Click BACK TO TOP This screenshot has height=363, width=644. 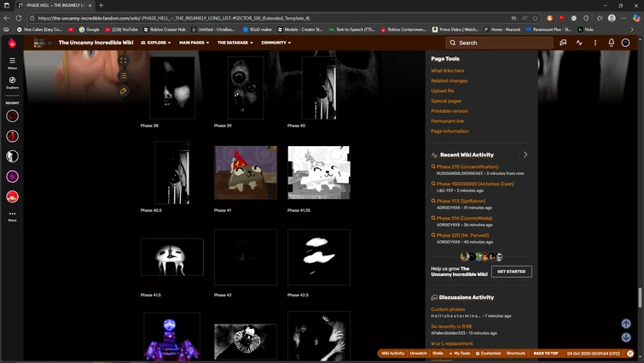(545, 354)
